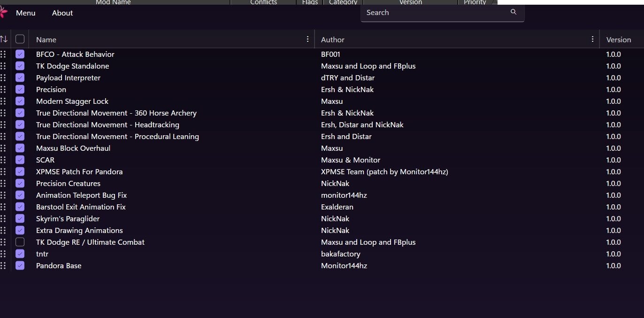
Task: Open Author column options menu
Action: (593, 39)
